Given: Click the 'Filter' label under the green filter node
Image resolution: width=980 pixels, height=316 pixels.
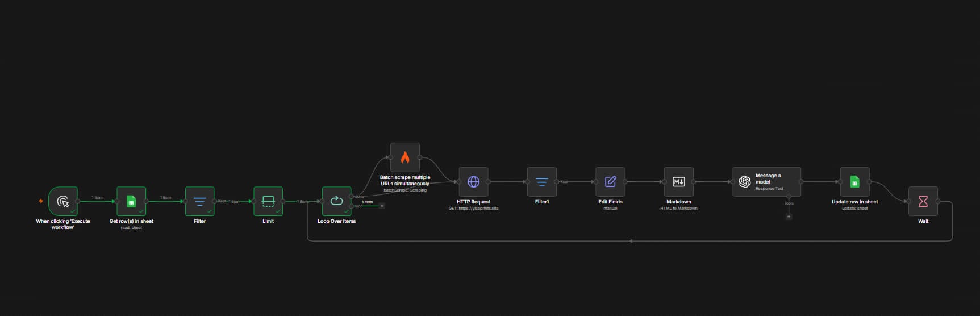Looking at the screenshot, I should [200, 221].
